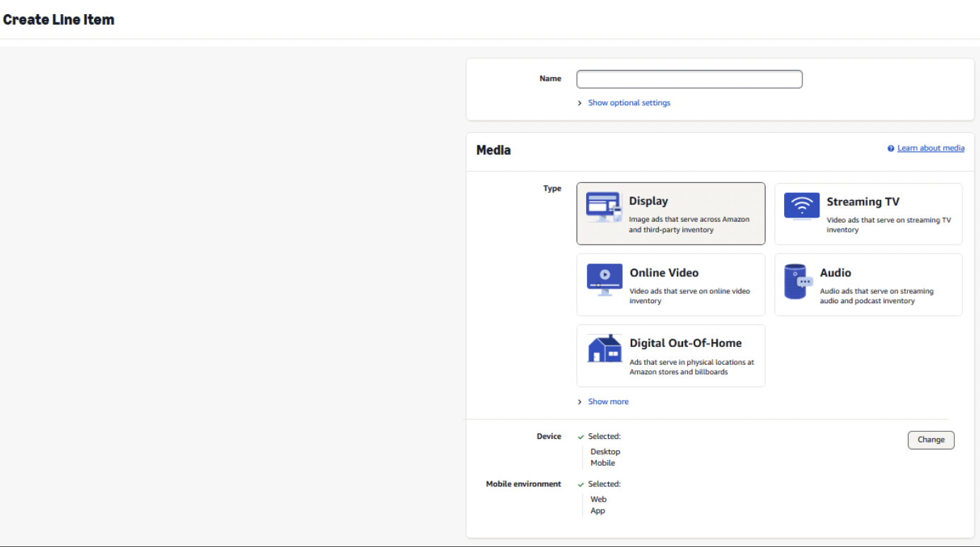Expand Show optional settings
The image size is (980, 547).
pyautogui.click(x=629, y=103)
